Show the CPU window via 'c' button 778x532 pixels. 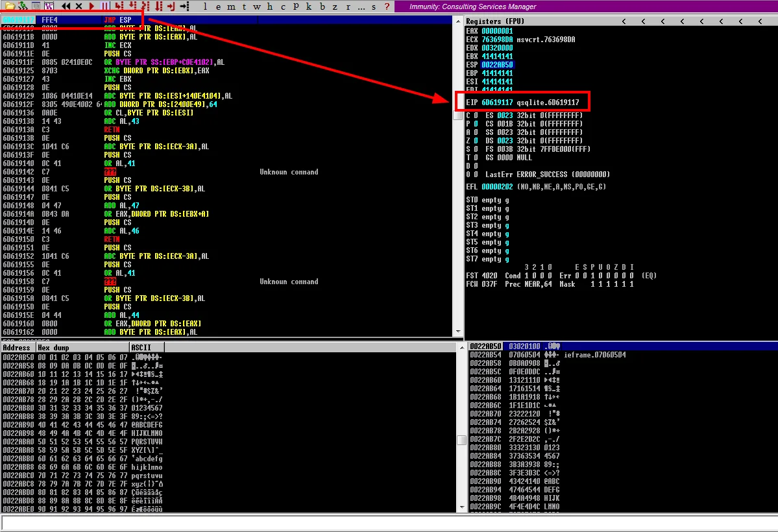[x=283, y=6]
